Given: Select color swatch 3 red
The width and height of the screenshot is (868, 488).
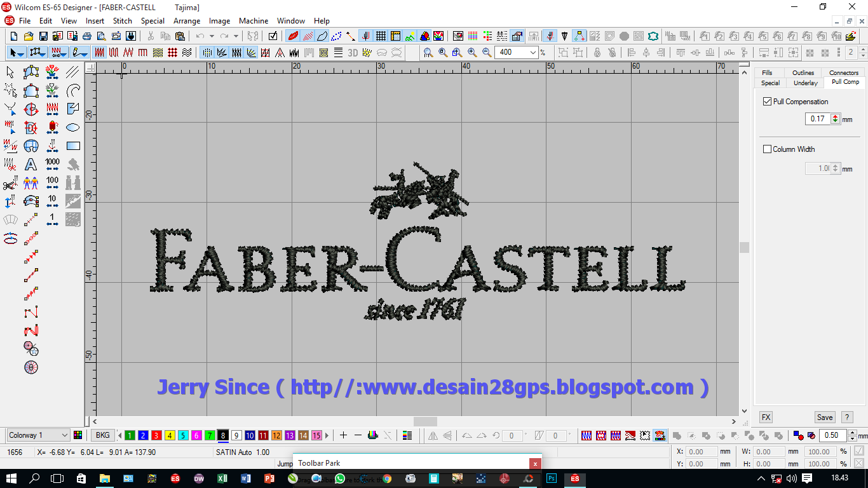Looking at the screenshot, I should pyautogui.click(x=156, y=435).
